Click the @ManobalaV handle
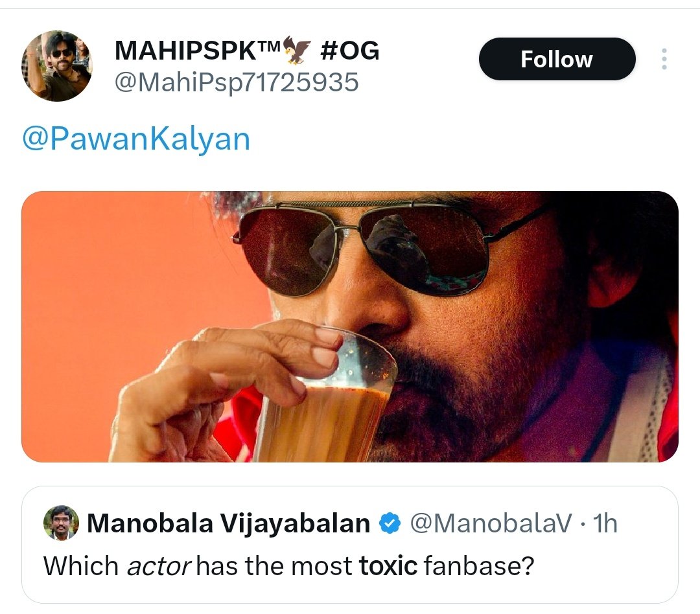The image size is (700, 614). tap(491, 523)
